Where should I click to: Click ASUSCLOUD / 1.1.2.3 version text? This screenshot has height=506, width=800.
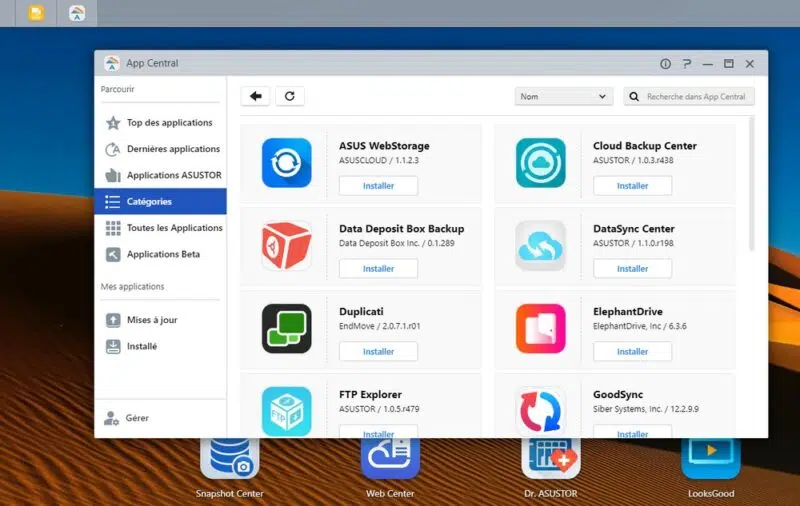point(379,160)
